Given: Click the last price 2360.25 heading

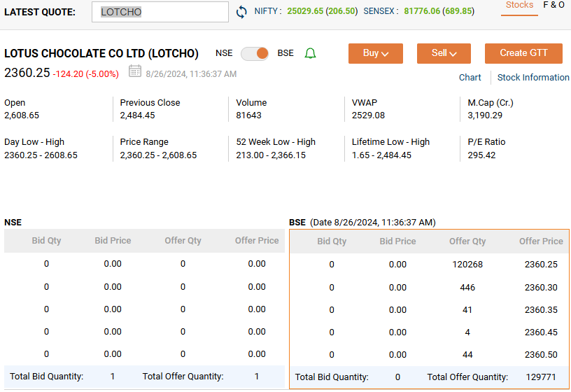Looking at the screenshot, I should 27,73.
